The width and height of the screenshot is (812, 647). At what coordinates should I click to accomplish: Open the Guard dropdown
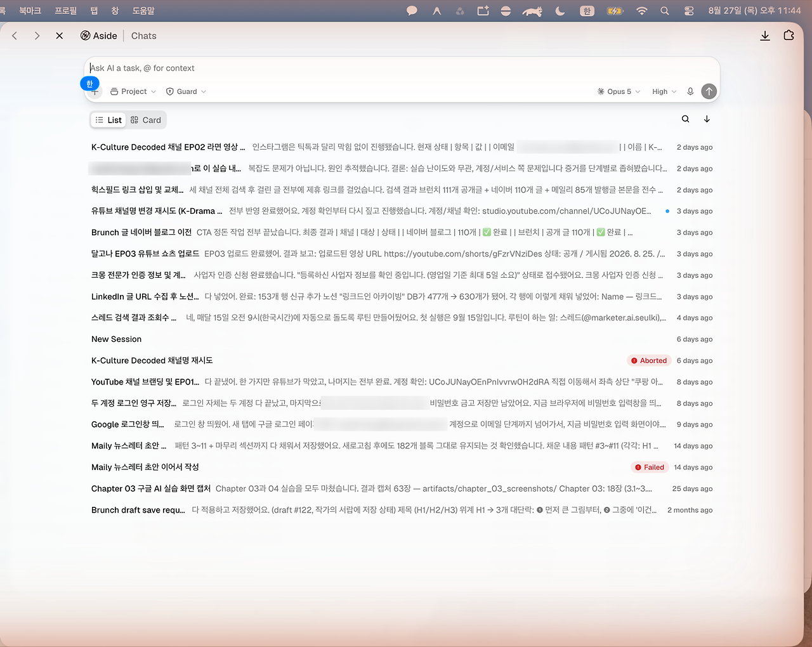click(187, 91)
